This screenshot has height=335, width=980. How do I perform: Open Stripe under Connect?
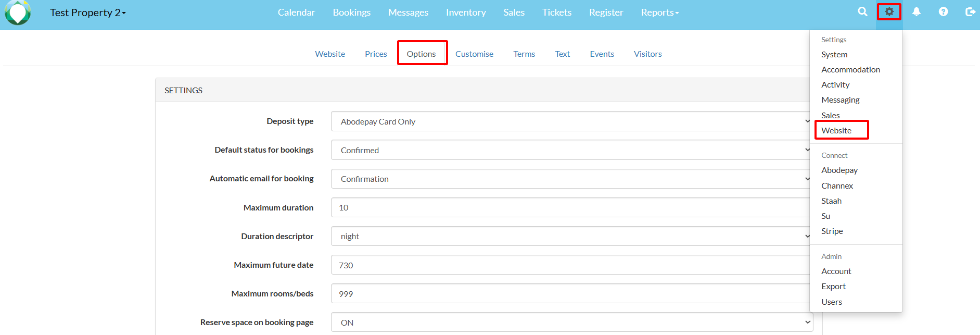[832, 231]
